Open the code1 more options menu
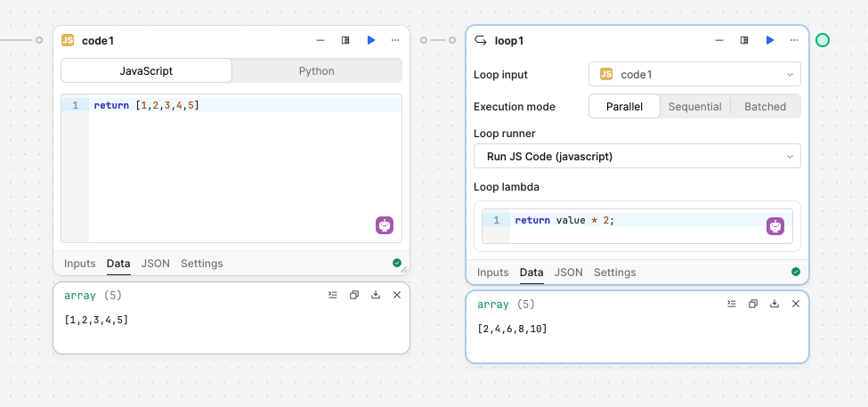Screen dimensions: 868x407 395,40
